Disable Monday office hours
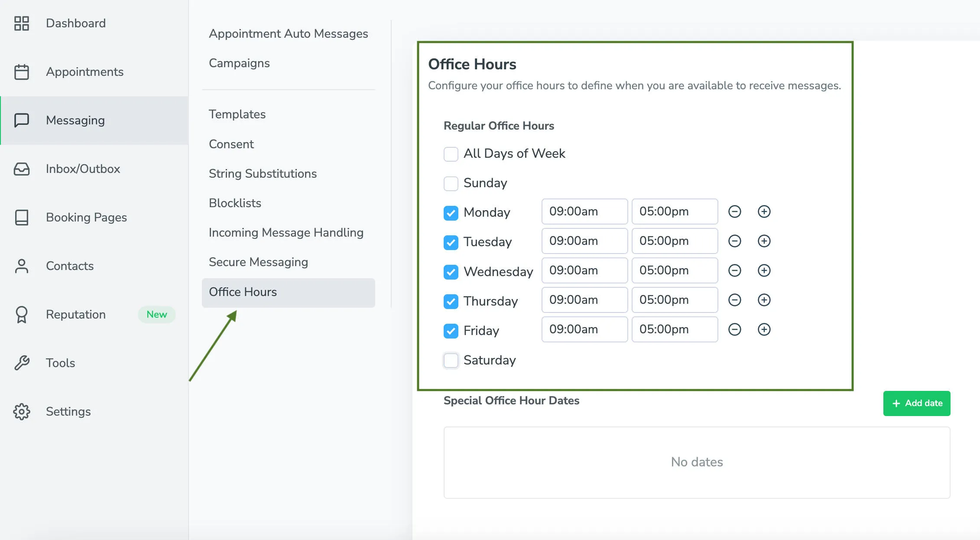Image resolution: width=980 pixels, height=540 pixels. coord(451,212)
